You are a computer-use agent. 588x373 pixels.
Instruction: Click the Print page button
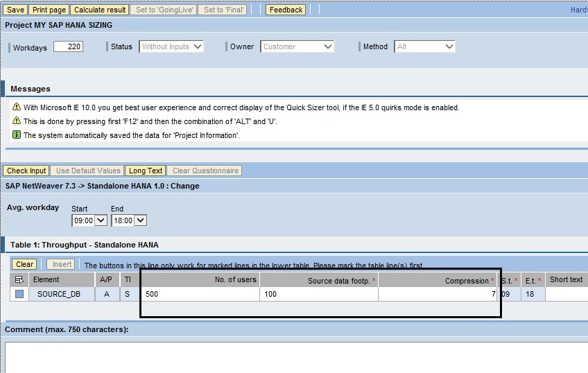pyautogui.click(x=49, y=10)
